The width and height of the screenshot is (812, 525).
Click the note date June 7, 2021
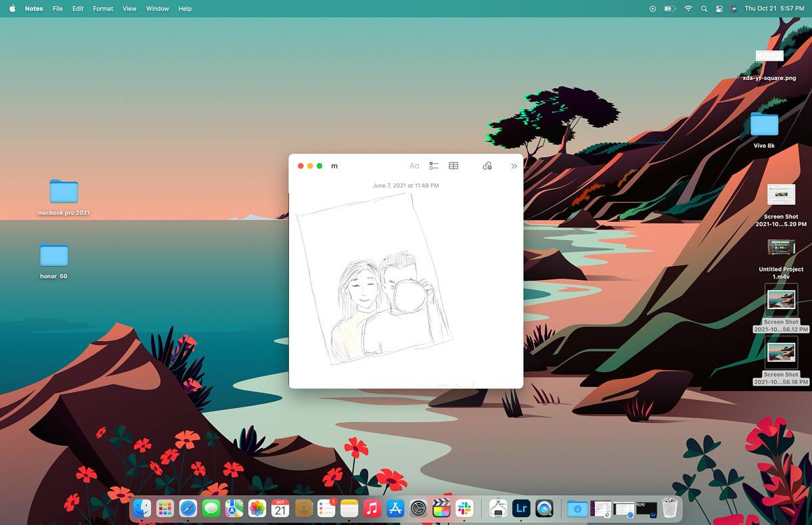click(406, 185)
